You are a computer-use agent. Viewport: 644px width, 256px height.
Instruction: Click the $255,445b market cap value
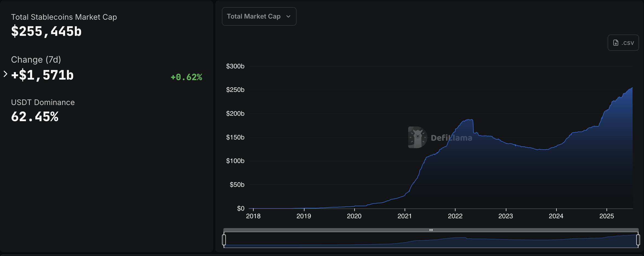point(46,31)
